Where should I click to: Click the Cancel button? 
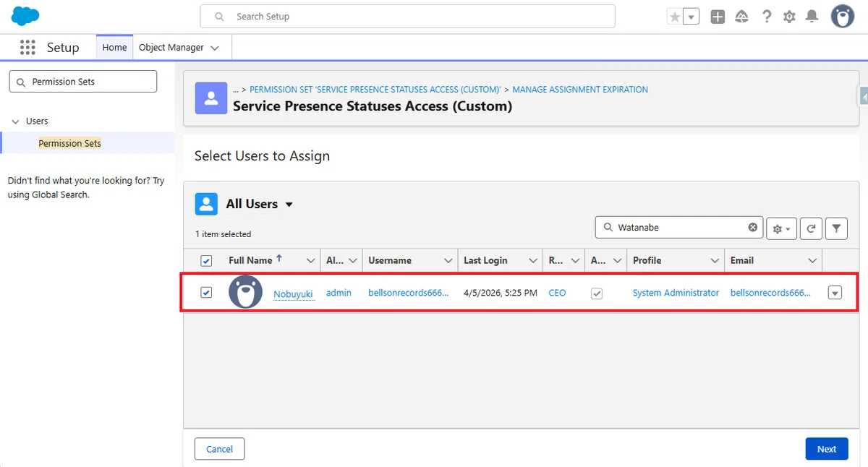219,449
